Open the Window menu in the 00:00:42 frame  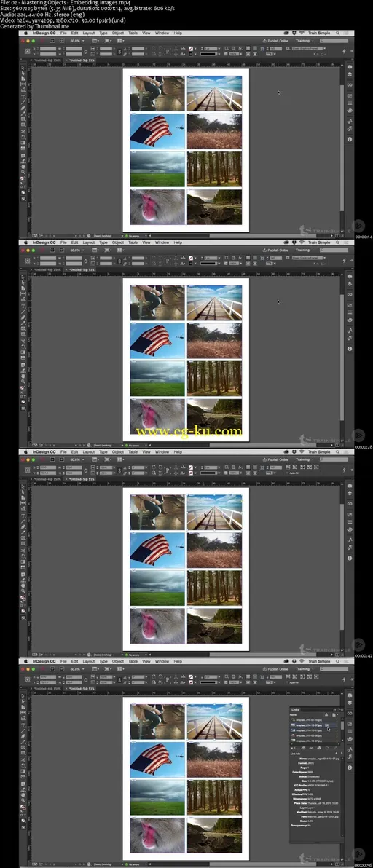162,451
